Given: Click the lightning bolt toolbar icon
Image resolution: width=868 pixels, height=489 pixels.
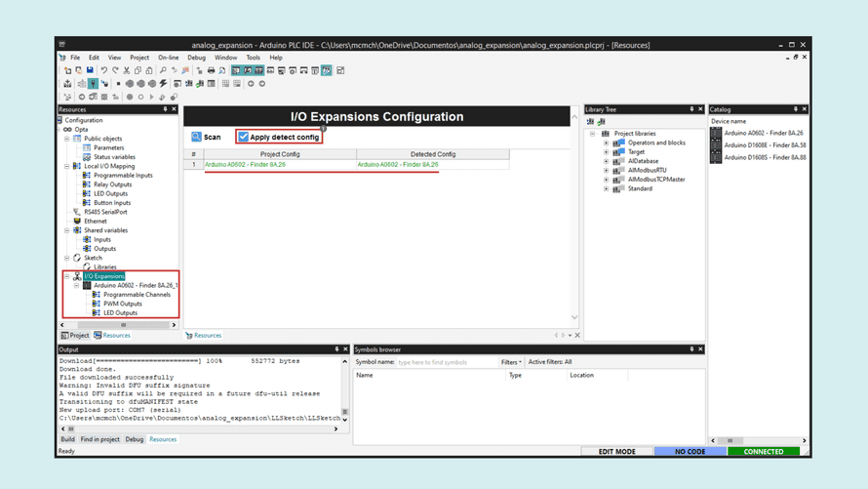Looking at the screenshot, I should [x=164, y=84].
